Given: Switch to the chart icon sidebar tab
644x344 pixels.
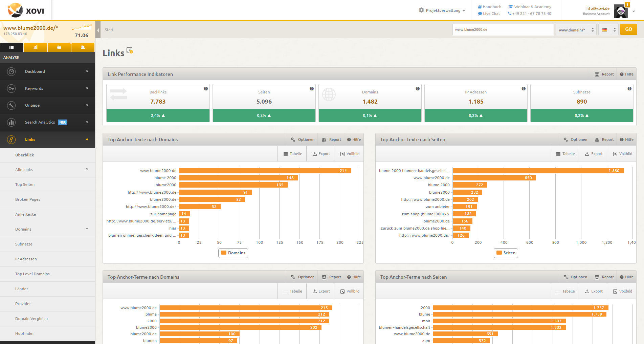Looking at the screenshot, I should coord(36,47).
